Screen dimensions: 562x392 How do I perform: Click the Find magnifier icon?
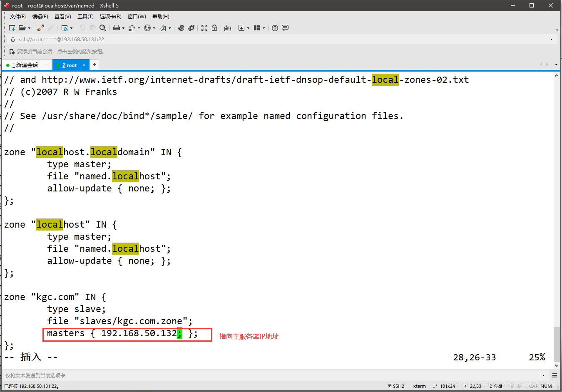coord(103,28)
